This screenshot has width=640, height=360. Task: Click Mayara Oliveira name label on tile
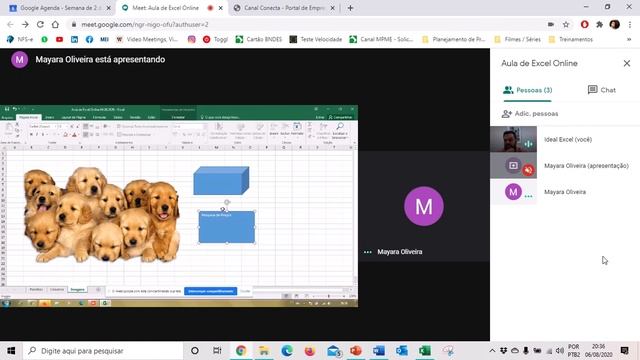point(400,252)
